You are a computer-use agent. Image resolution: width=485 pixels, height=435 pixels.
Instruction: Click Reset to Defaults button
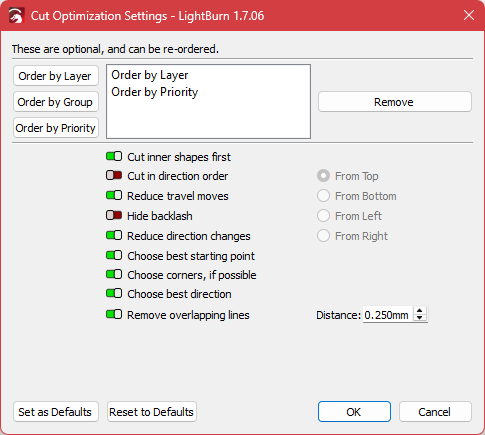point(152,412)
